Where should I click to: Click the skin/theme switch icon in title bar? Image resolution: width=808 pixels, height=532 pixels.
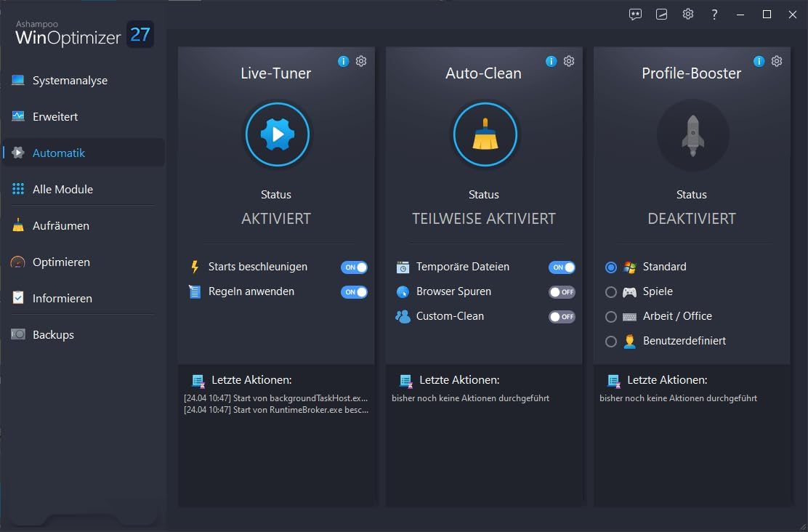pyautogui.click(x=662, y=15)
